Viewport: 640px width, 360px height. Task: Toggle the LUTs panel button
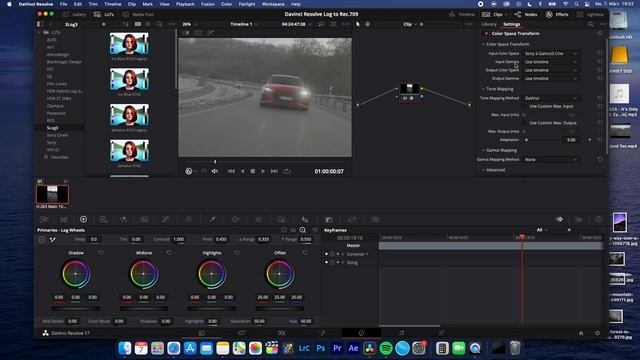pos(104,14)
